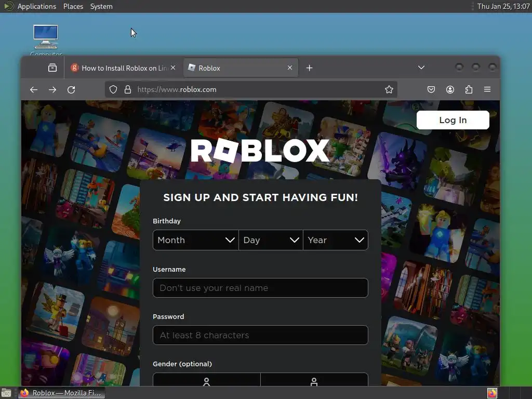Go back to previous page
Image resolution: width=532 pixels, height=399 pixels.
(34, 89)
